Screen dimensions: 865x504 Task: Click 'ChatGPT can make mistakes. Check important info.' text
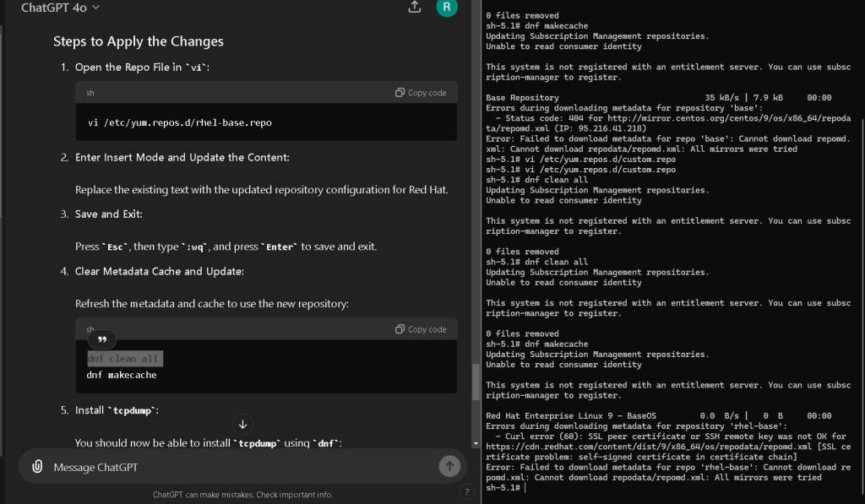242,495
